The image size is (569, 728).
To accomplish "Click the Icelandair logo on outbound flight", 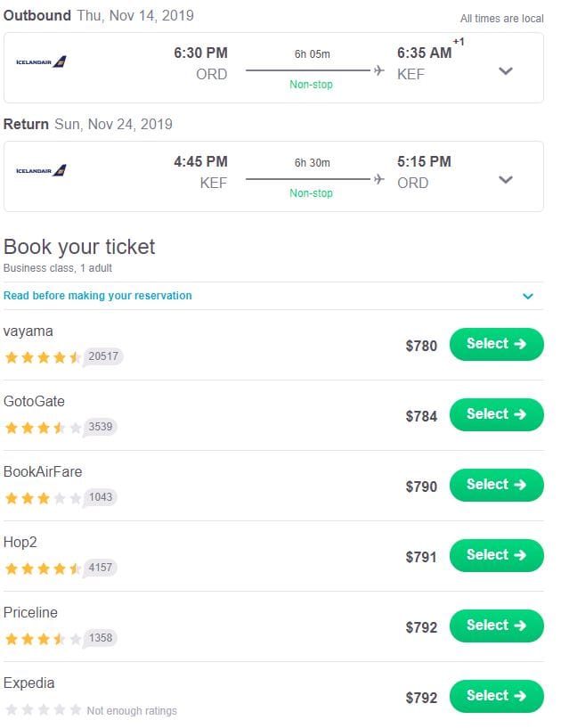I will point(41,62).
